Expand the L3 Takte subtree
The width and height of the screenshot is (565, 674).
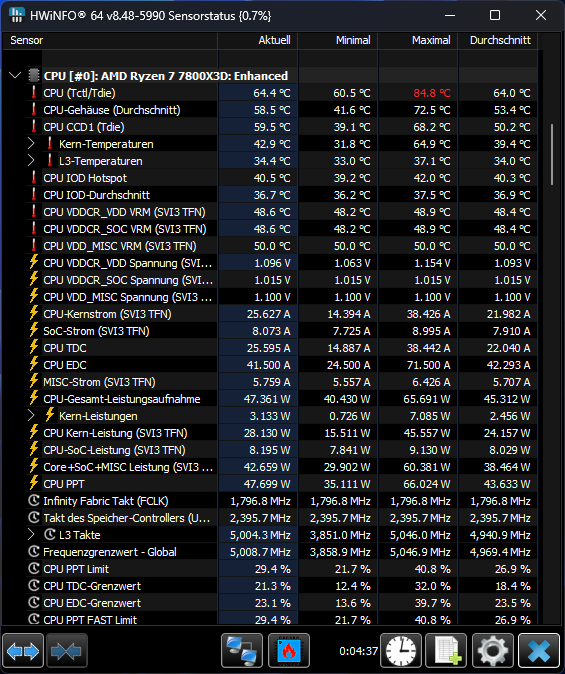pos(31,534)
